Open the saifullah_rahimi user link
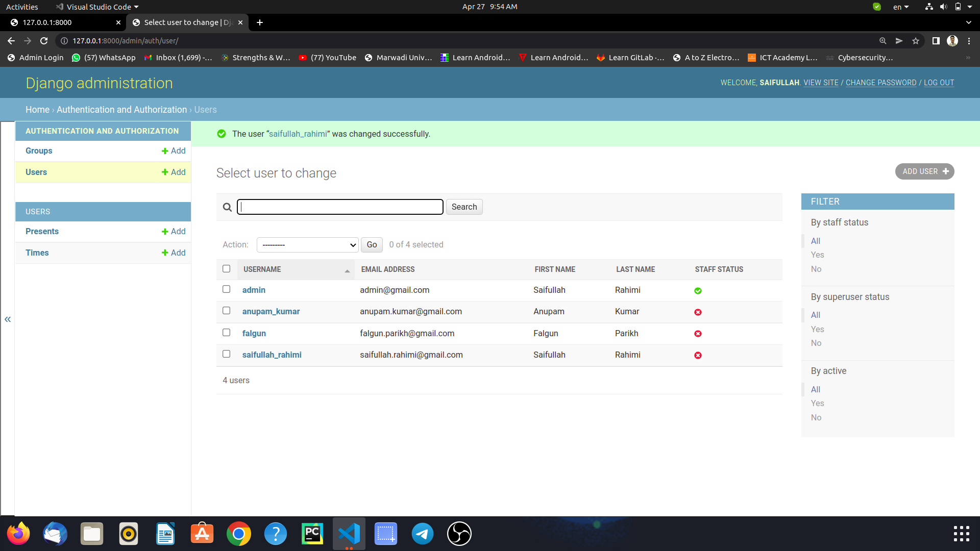The width and height of the screenshot is (980, 551). (x=272, y=355)
